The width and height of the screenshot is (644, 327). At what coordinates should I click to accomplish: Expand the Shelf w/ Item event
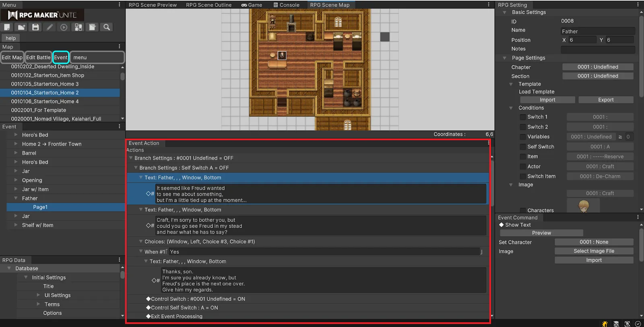point(16,225)
